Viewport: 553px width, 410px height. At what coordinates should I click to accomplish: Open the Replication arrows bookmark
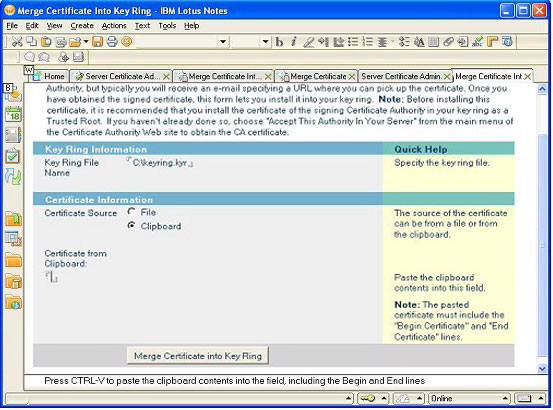coord(13,177)
